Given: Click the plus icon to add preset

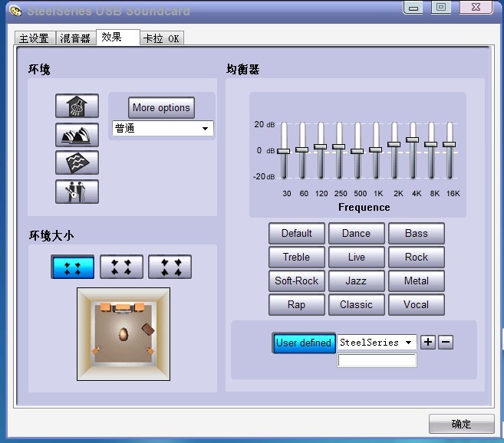Looking at the screenshot, I should [428, 343].
